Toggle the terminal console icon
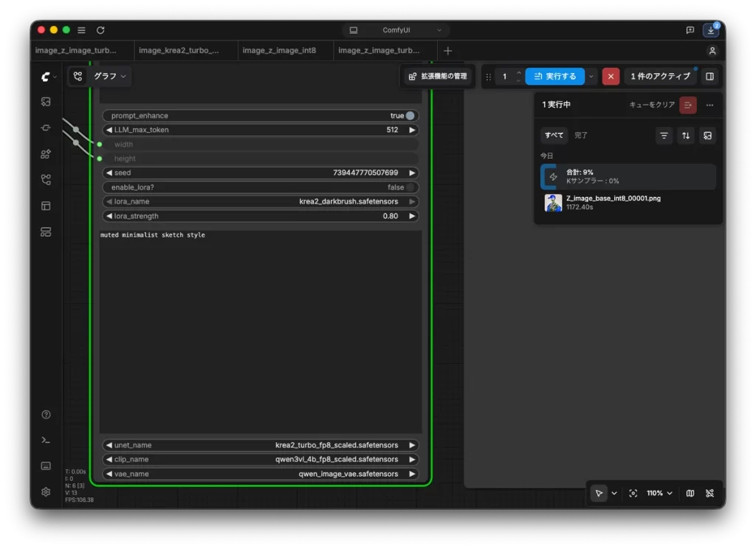Viewport: 756px width, 549px height. (46, 440)
